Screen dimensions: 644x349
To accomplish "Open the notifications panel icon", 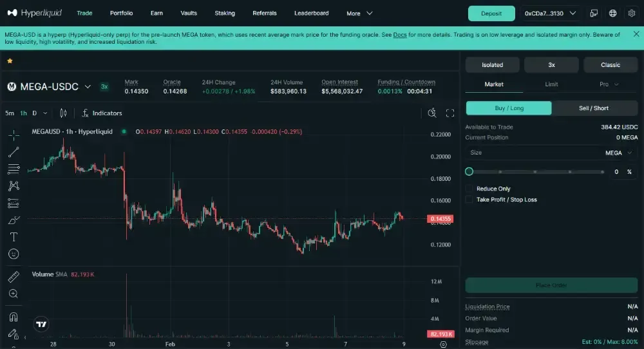I will 594,13.
